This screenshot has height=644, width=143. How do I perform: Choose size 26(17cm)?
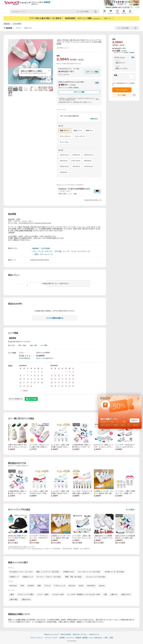point(64,161)
